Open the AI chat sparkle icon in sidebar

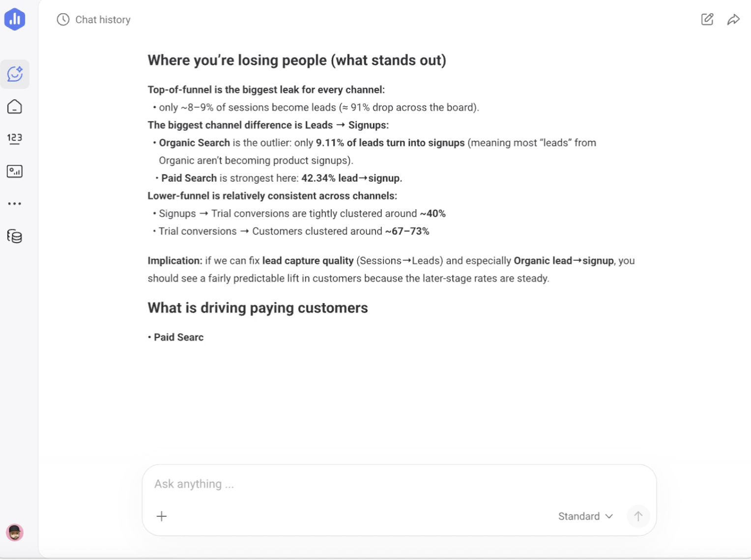(x=15, y=74)
